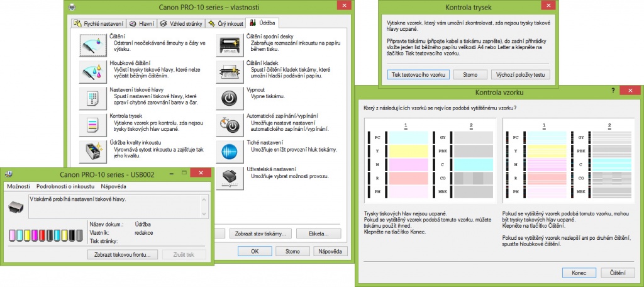Click status message scrollbar down arrow

pos(205,214)
